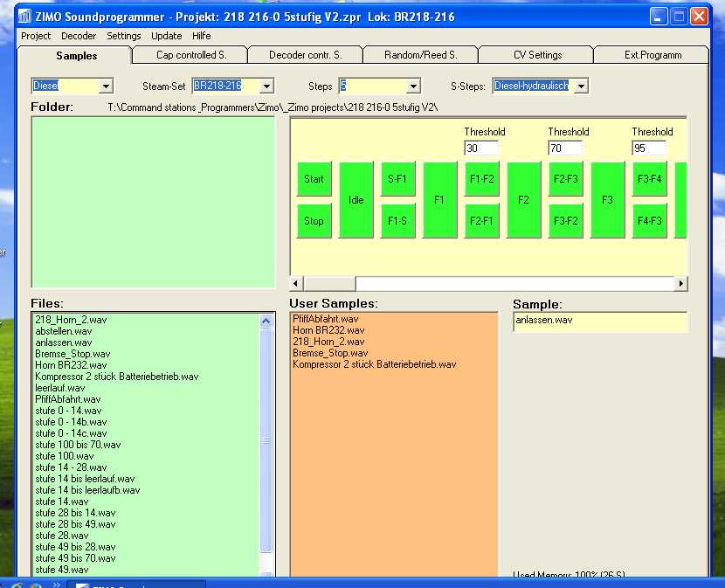Select Bremse_Stop.wav in User Samples list
Screen dimensions: 725x588
coord(330,353)
